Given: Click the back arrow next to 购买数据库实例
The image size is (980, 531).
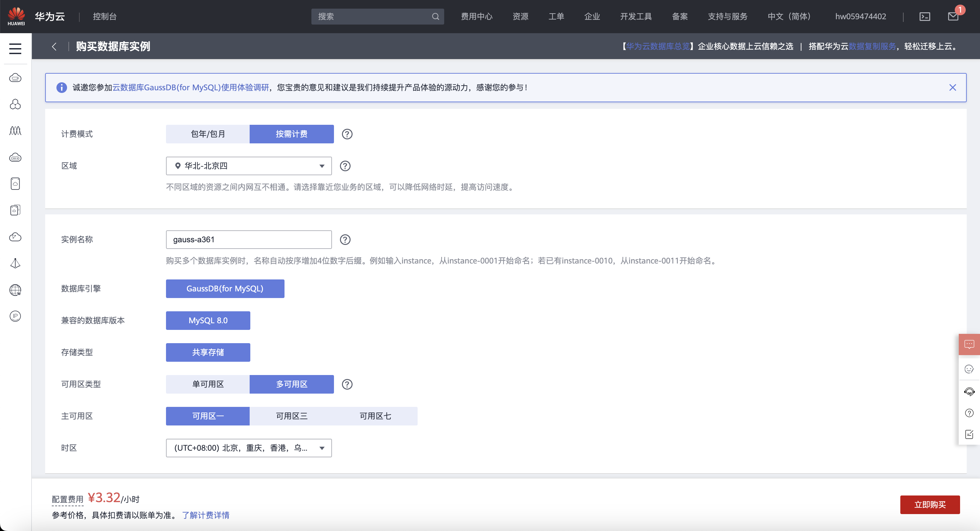Looking at the screenshot, I should point(54,46).
